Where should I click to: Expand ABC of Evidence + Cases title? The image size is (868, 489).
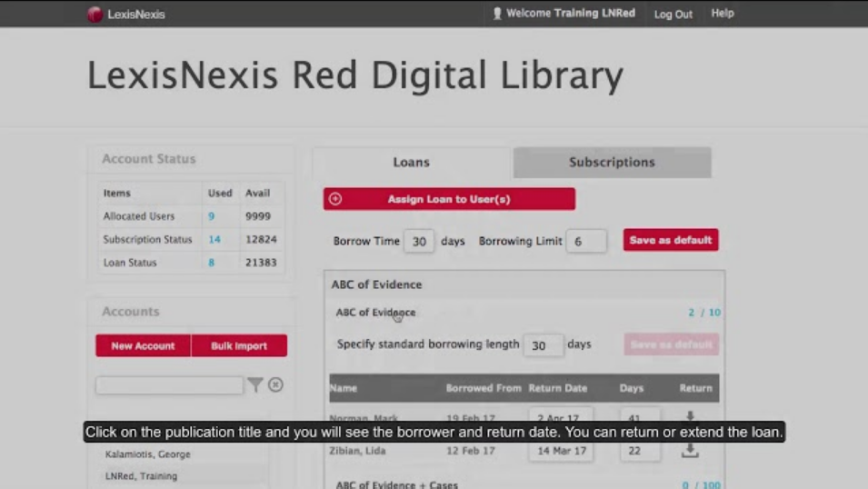pos(397,484)
